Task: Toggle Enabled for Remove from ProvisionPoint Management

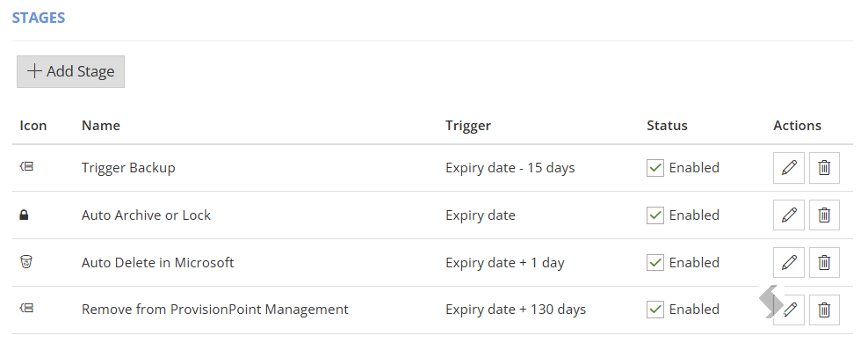Action: coord(655,310)
